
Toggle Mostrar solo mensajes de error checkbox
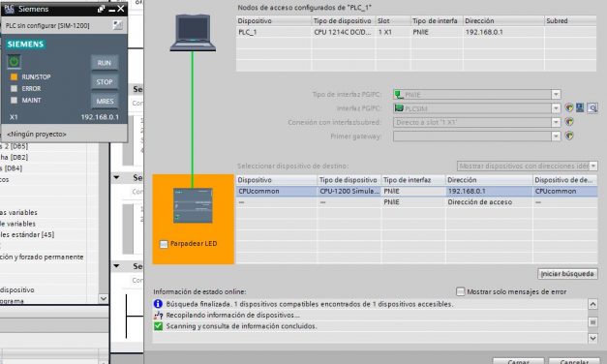460,291
